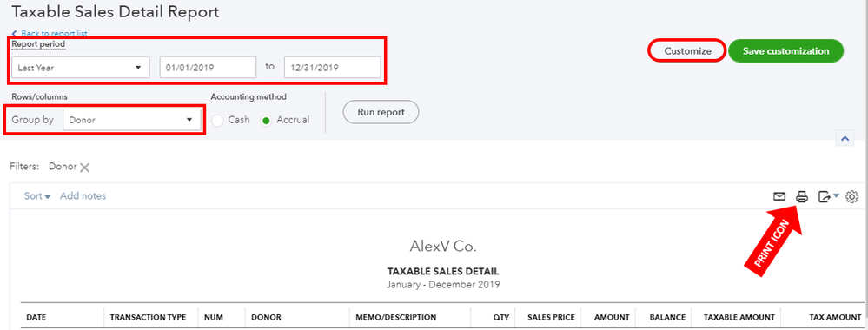Click the Save customization button
This screenshot has width=868, height=330.
[x=785, y=50]
